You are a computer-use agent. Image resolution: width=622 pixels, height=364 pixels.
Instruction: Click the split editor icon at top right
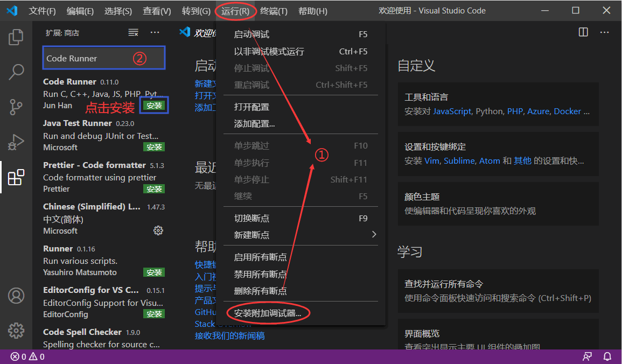point(583,32)
